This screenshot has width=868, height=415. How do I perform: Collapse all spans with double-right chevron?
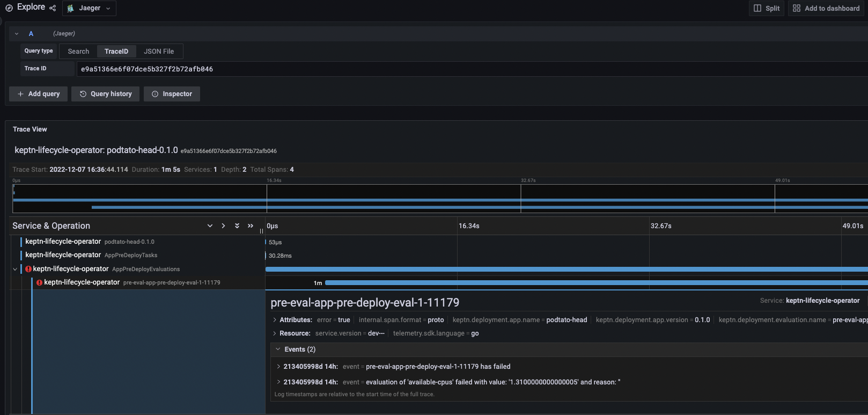pyautogui.click(x=251, y=226)
